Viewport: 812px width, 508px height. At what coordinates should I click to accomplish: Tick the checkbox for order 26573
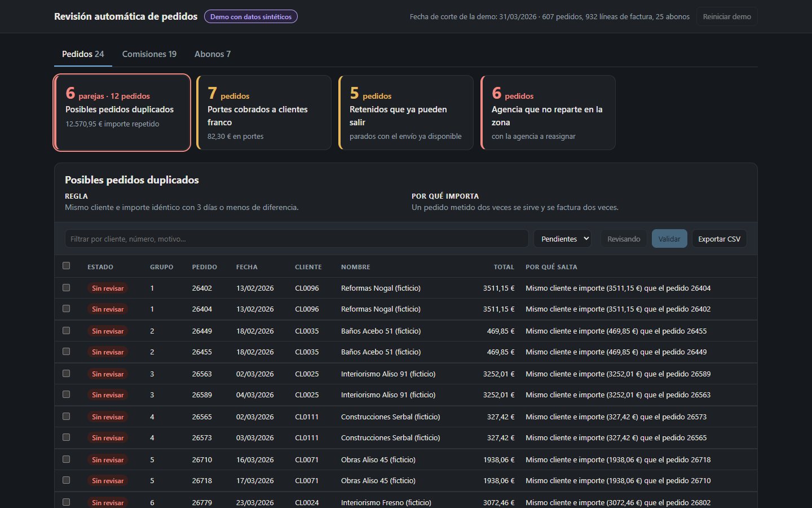point(67,437)
